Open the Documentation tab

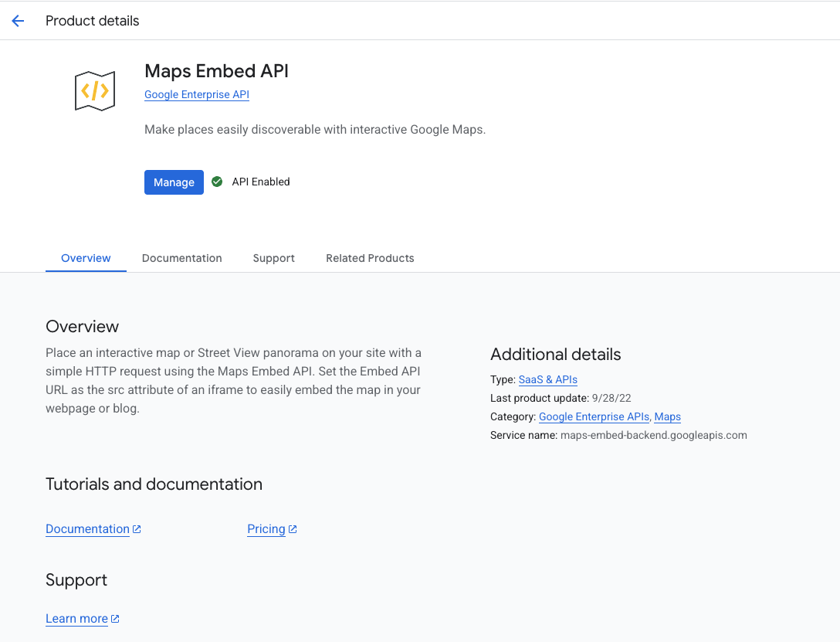coord(181,258)
